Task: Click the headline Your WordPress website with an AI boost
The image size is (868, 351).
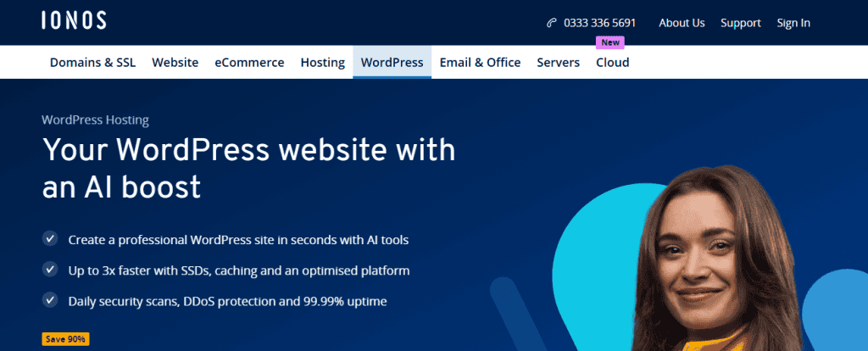Action: click(248, 167)
